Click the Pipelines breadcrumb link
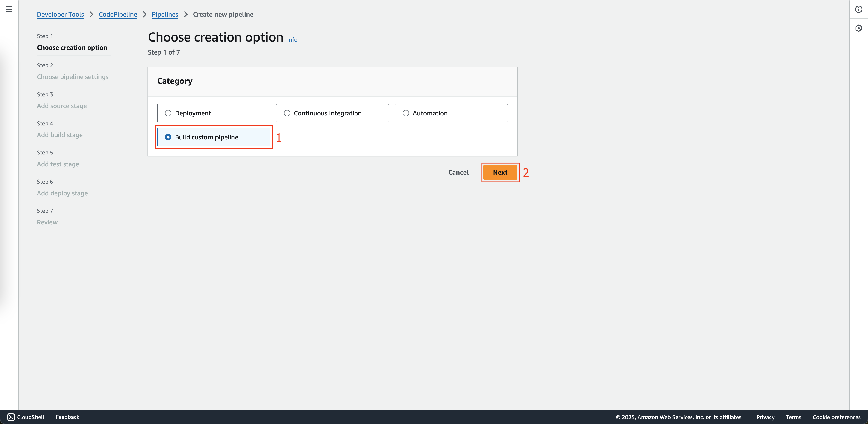 click(165, 14)
